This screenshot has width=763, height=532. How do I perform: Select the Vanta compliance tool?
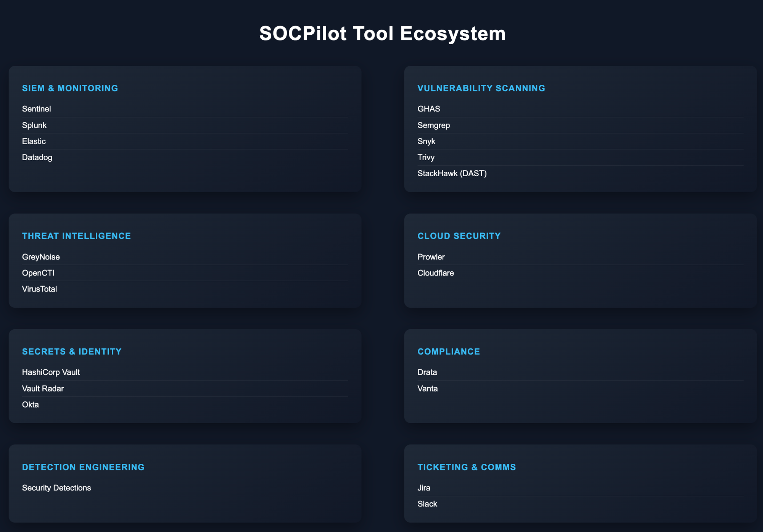pyautogui.click(x=428, y=389)
